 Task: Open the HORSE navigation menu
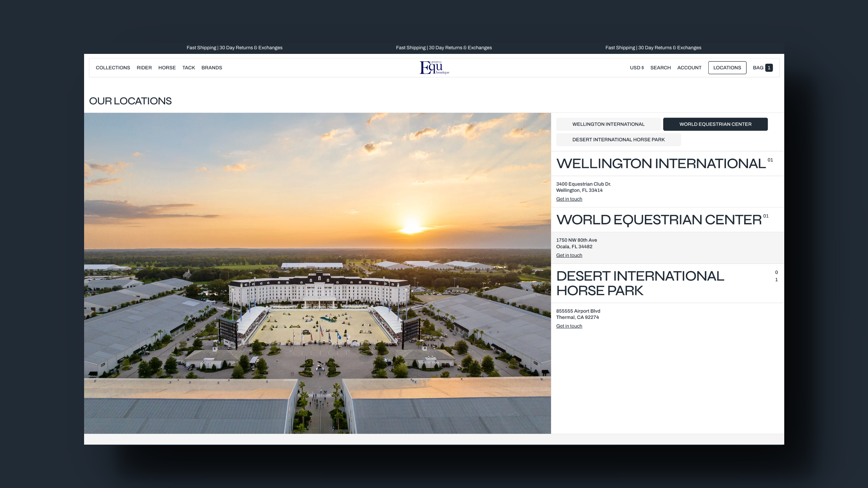point(167,68)
